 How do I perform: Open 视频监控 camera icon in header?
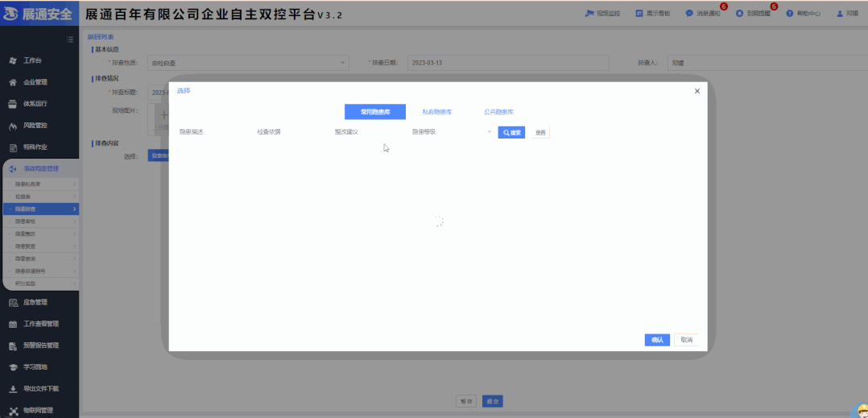click(589, 13)
